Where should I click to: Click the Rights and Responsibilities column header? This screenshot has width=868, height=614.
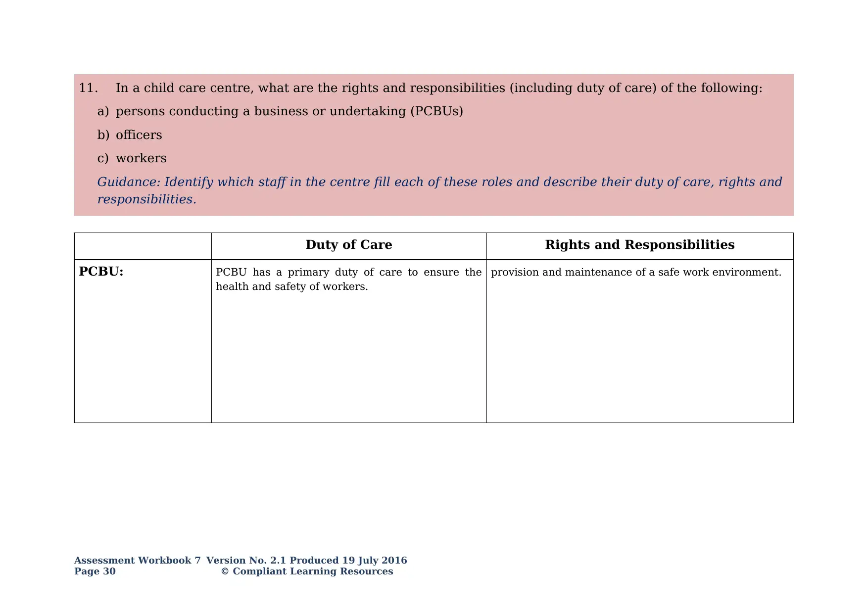tap(640, 245)
